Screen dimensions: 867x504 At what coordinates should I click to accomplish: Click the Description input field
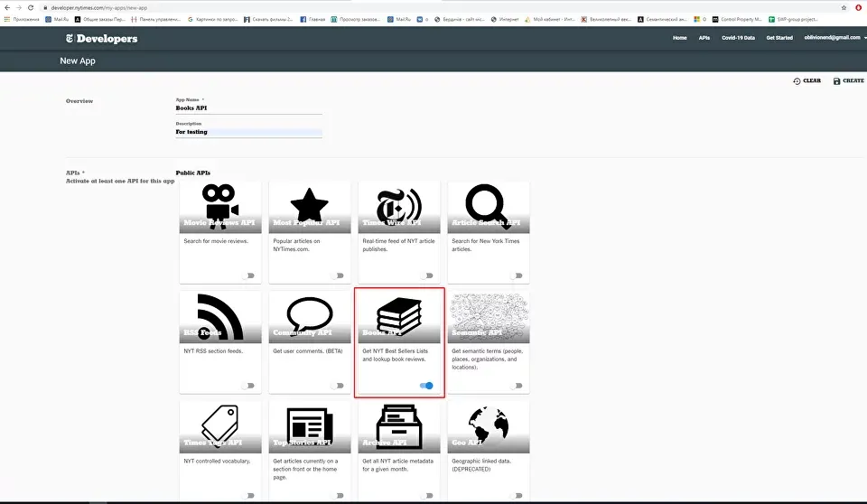click(x=249, y=132)
